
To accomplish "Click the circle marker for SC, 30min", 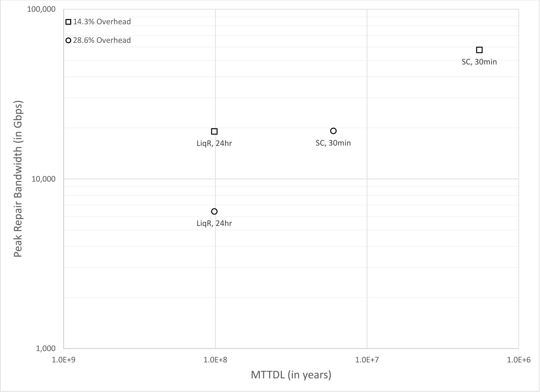I will point(333,131).
